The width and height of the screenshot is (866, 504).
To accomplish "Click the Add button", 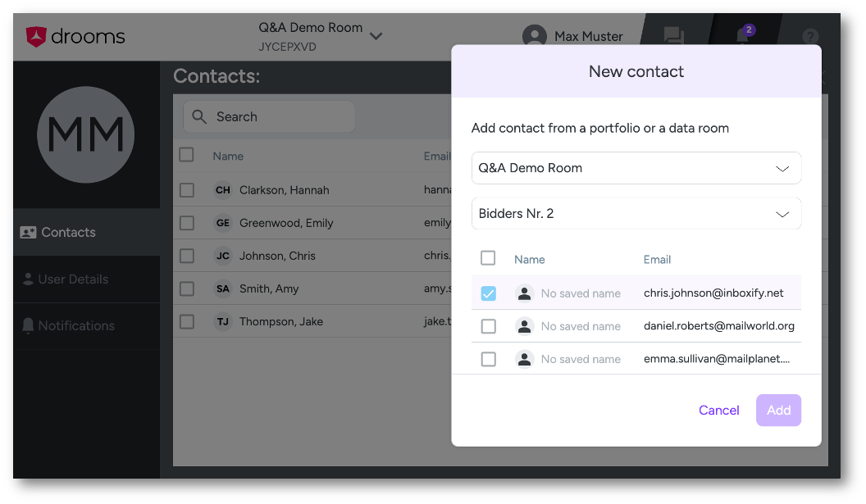I will [x=778, y=410].
